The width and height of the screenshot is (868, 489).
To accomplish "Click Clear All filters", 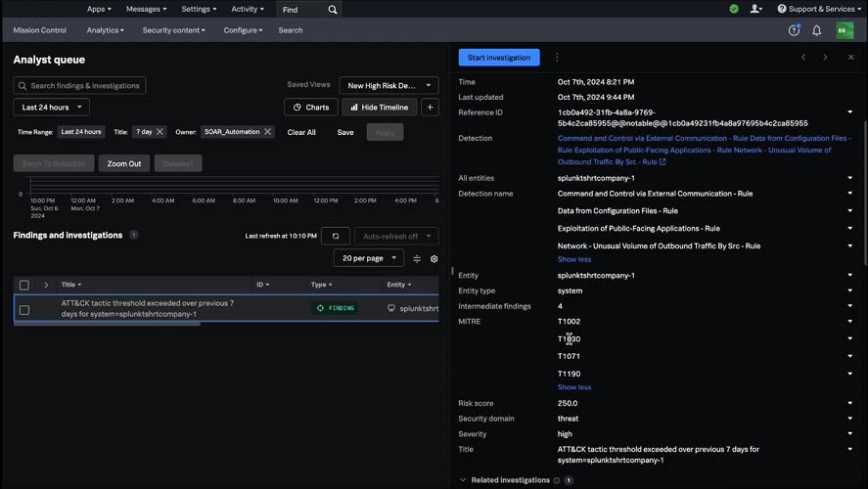I will coord(301,132).
